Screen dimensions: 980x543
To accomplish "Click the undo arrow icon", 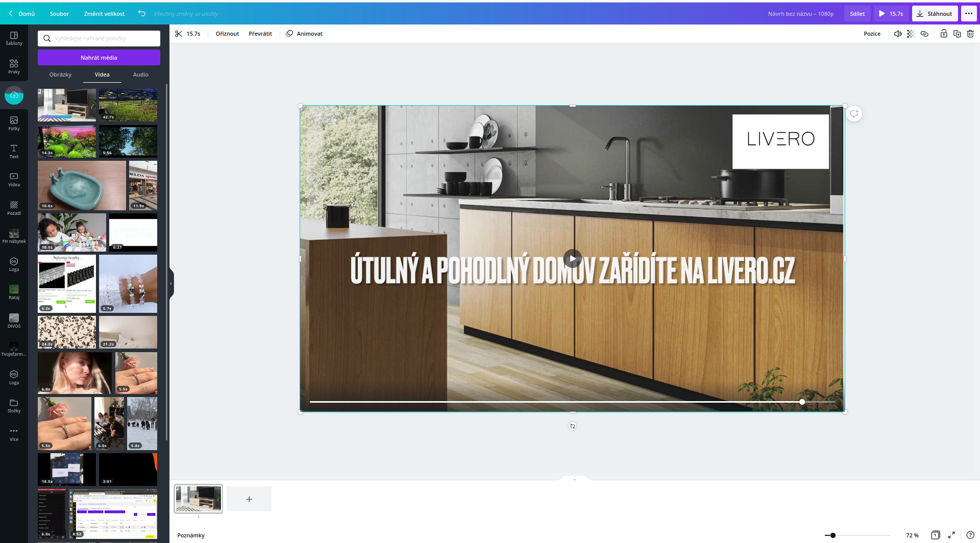I will point(142,14).
